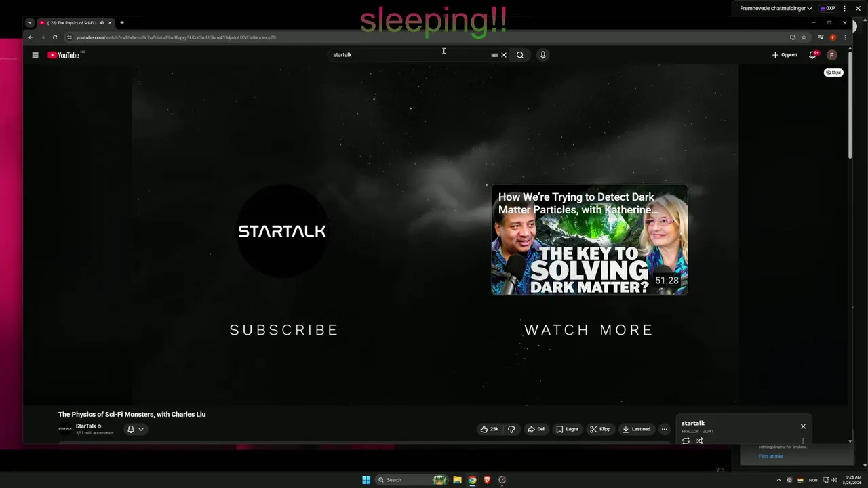This screenshot has width=868, height=488.
Task: Click the taskbar Search box
Action: tap(412, 480)
